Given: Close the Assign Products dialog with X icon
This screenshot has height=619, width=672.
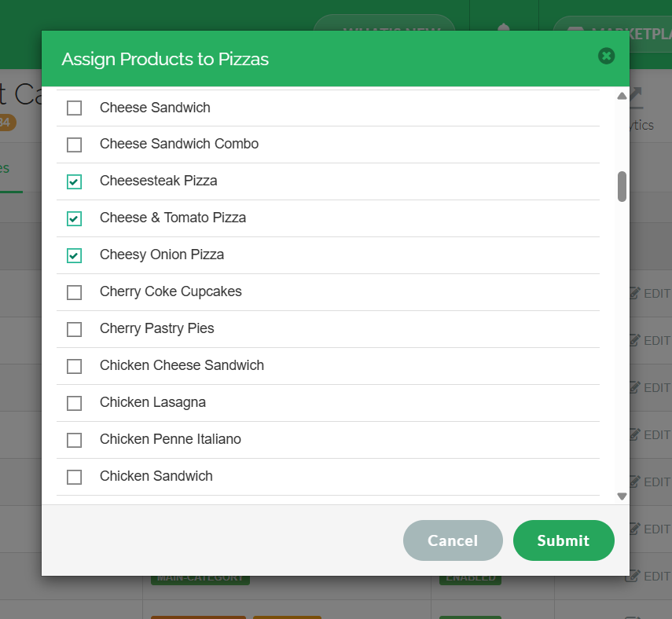Looking at the screenshot, I should [x=606, y=56].
